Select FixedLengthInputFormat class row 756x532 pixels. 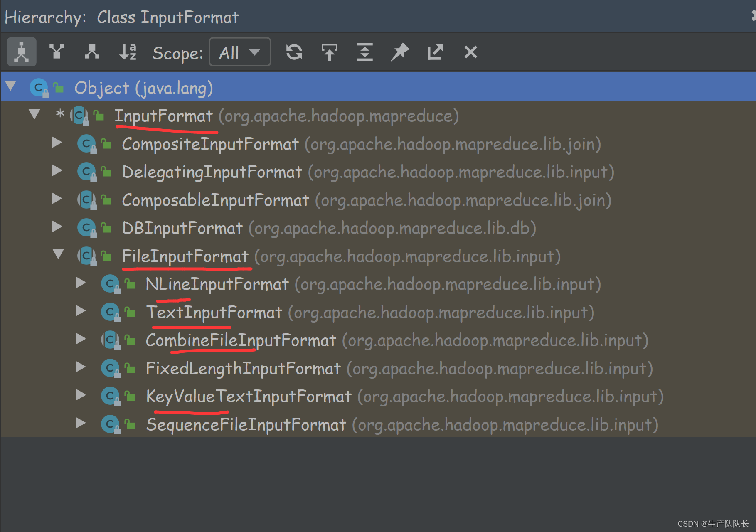point(378,368)
